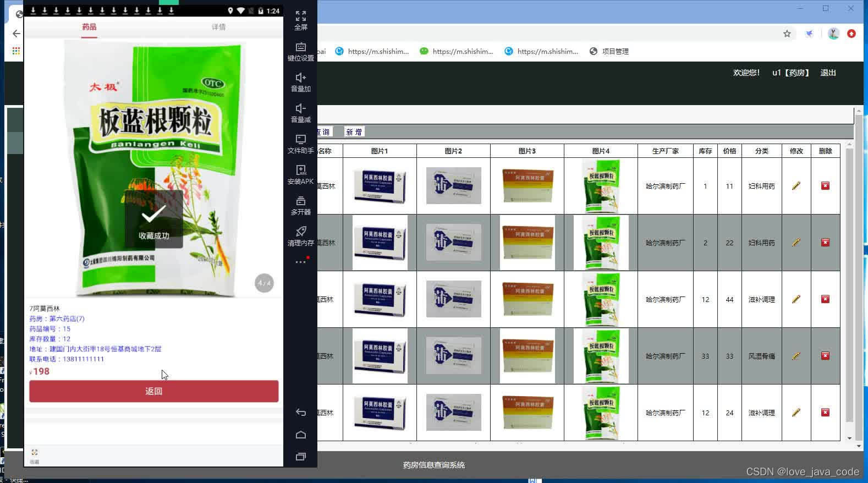868x483 pixels.
Task: Click the 生产厂家 column header
Action: click(665, 151)
